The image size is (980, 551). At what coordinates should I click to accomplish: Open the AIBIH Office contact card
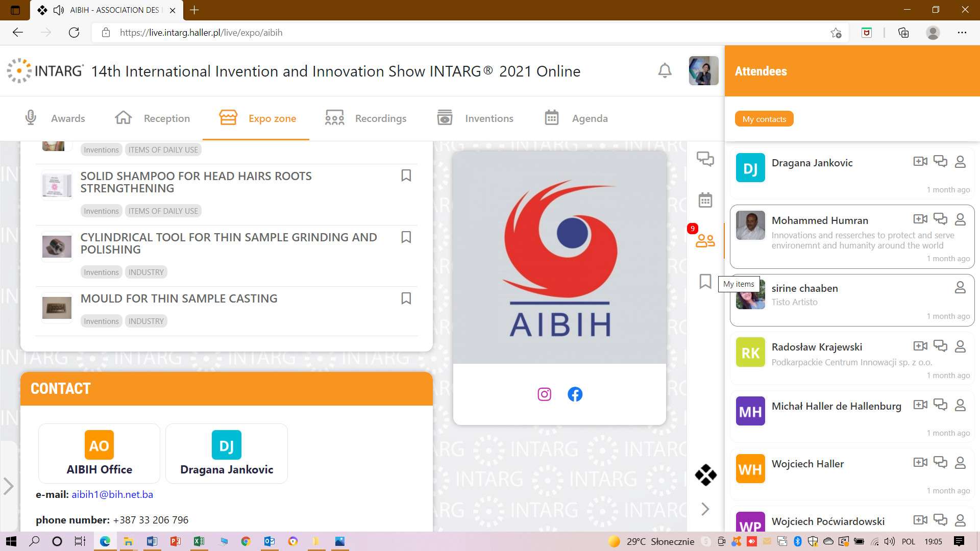(x=99, y=453)
